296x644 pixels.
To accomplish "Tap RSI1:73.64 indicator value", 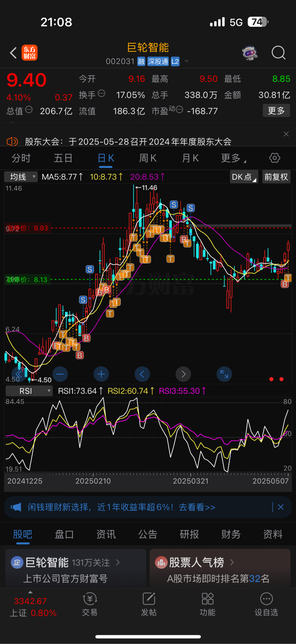I will click(x=81, y=391).
